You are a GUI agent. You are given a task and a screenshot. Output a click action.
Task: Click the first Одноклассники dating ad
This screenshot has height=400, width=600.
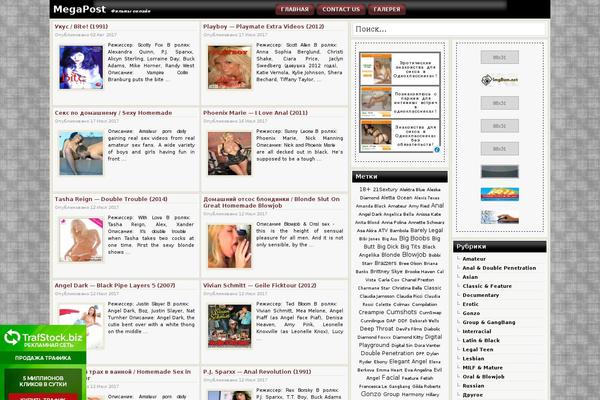pos(400,69)
